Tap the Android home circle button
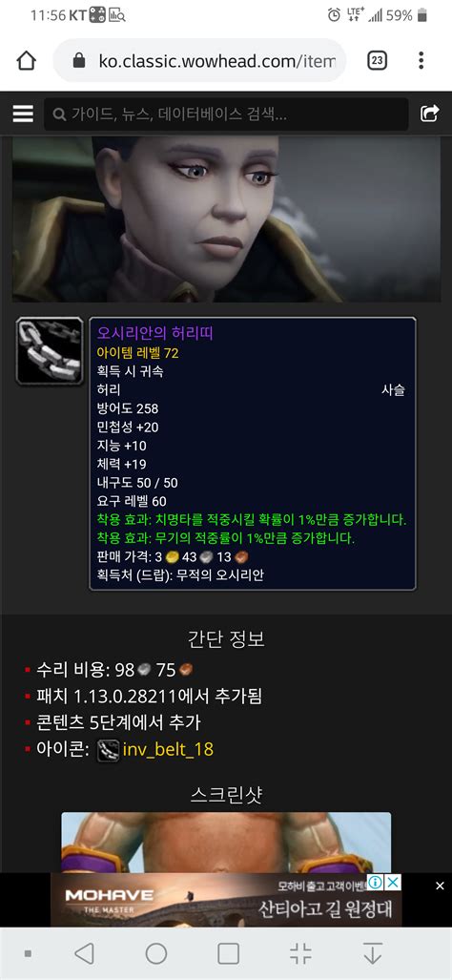Viewport: 452px width, 980px height. tap(156, 953)
